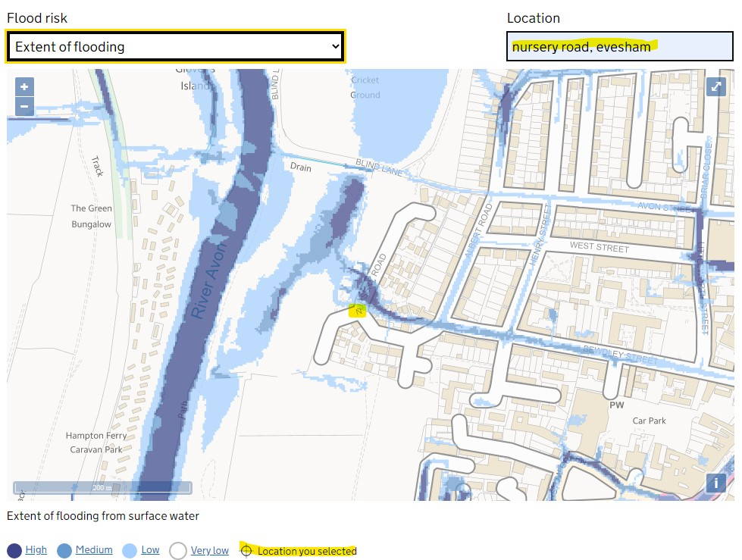Click the 200 m scale bar
Viewport: 742px width, 560px height.
point(102,487)
